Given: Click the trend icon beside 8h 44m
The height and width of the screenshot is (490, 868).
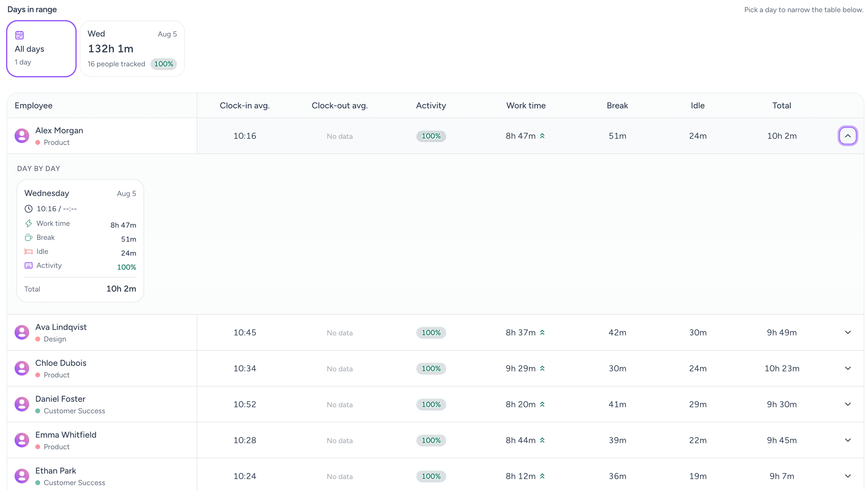Looking at the screenshot, I should click(542, 440).
